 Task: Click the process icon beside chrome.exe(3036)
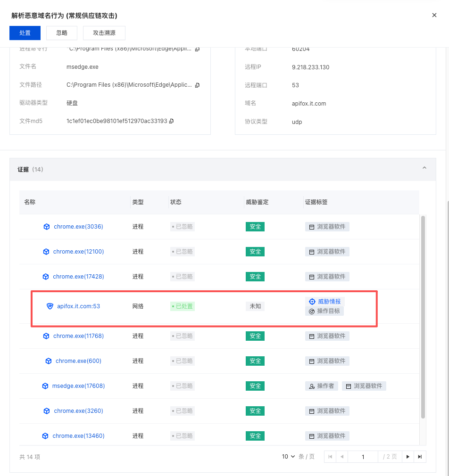point(46,226)
